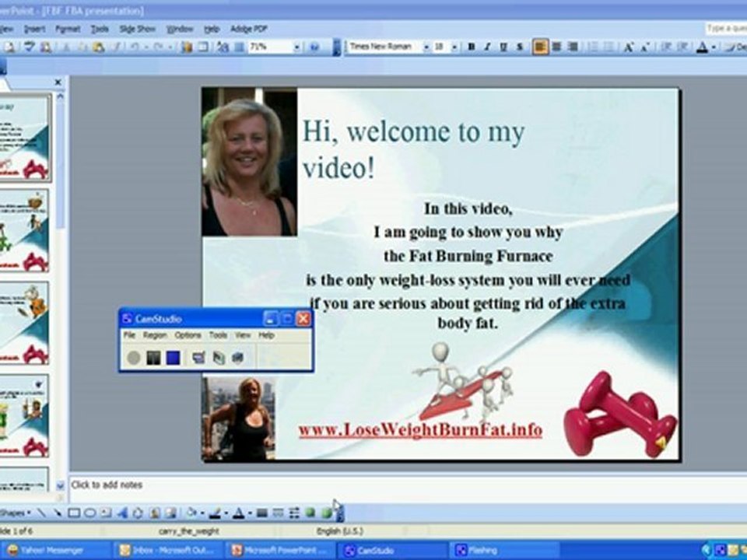Select the Rectangle drawing tool

click(x=74, y=513)
